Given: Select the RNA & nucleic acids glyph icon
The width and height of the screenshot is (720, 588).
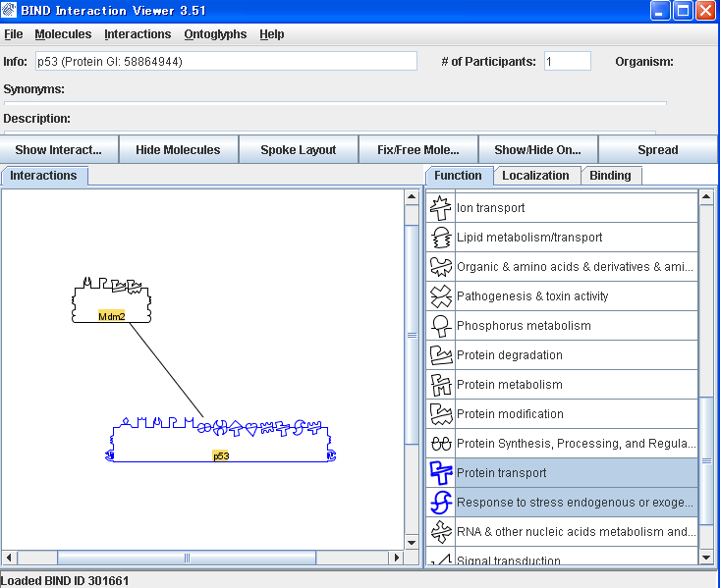Looking at the screenshot, I should point(440,531).
